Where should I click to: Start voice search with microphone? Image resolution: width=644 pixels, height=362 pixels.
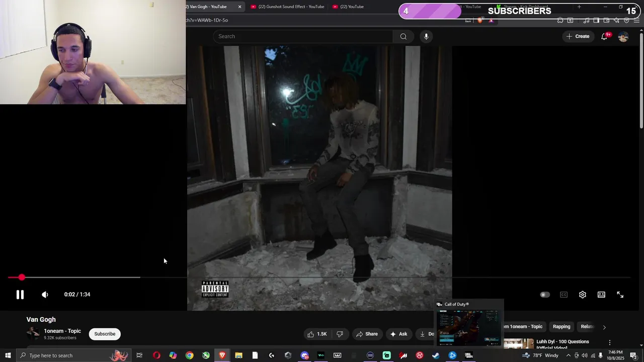(x=426, y=36)
